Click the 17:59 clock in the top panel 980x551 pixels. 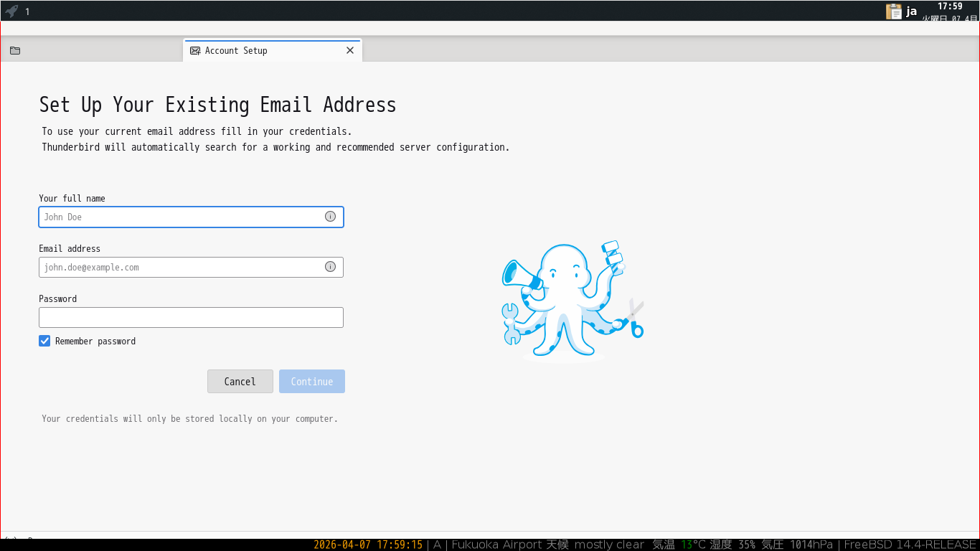(x=950, y=6)
